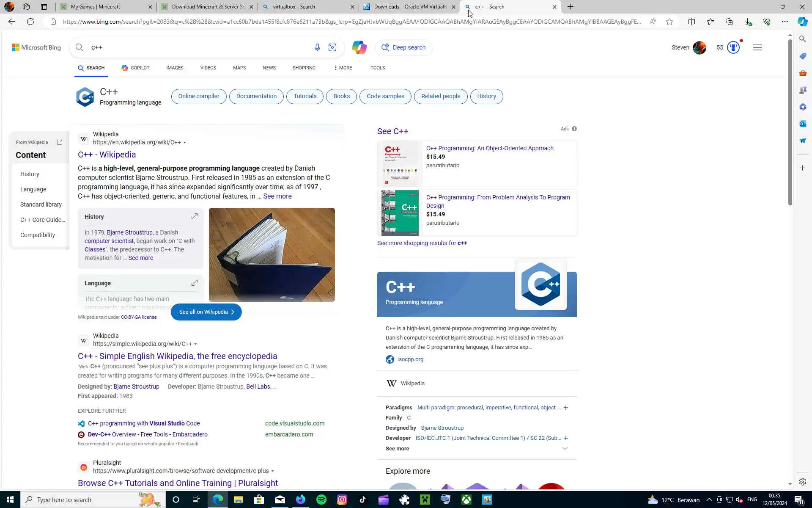The height and width of the screenshot is (508, 812).
Task: Click the microphone voice search icon
Action: pyautogui.click(x=317, y=47)
